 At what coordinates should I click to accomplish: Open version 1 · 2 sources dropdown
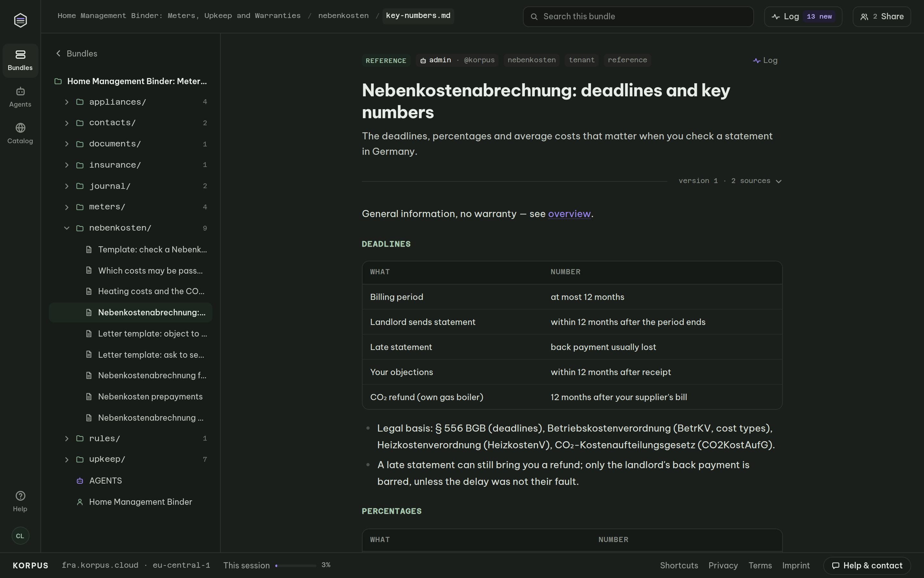point(730,181)
